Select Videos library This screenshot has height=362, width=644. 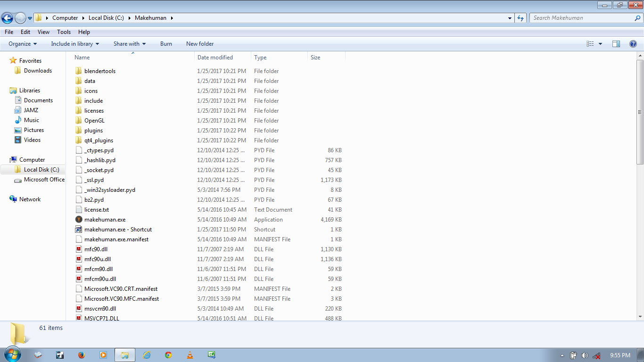[32, 140]
